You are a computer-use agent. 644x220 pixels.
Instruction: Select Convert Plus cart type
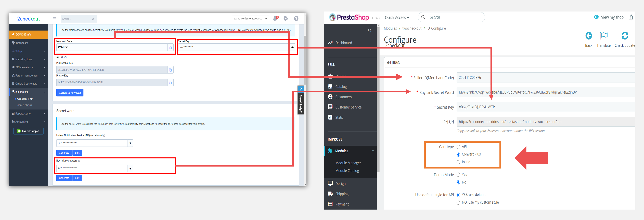coord(458,154)
